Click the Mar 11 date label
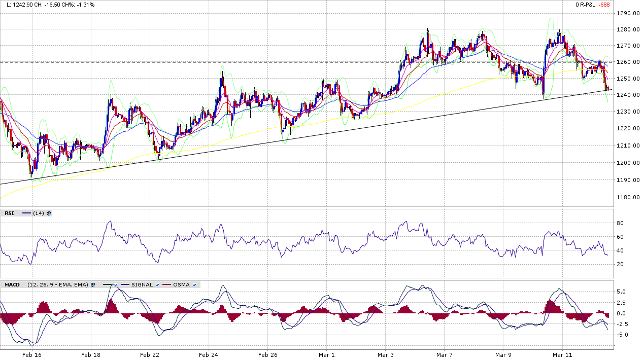Image resolution: width=644 pixels, height=362 pixels. coord(562,355)
